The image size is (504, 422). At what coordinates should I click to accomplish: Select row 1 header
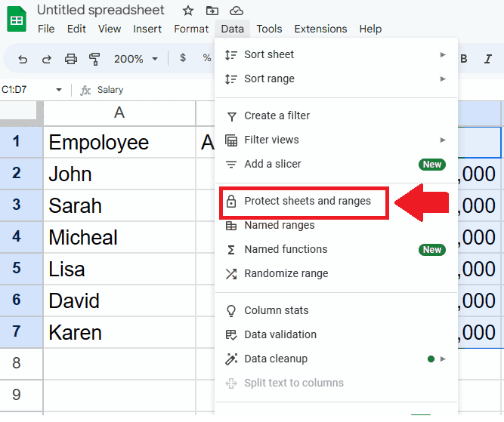click(x=21, y=142)
